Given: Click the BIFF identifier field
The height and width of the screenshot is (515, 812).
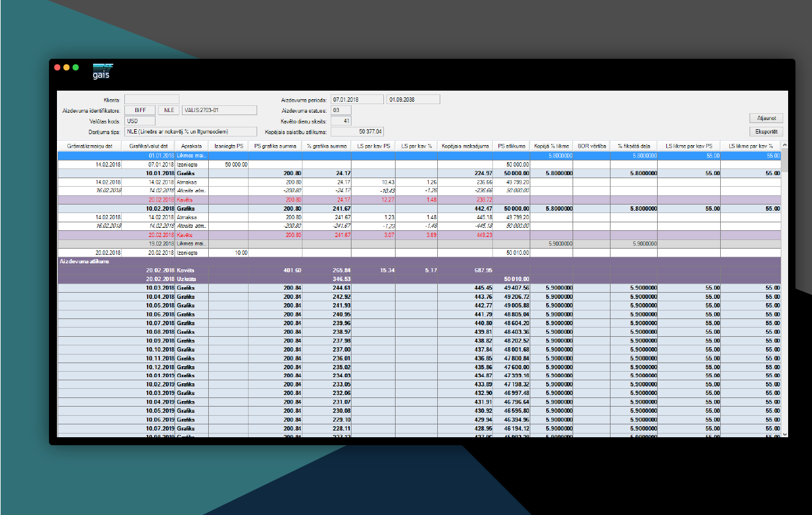Looking at the screenshot, I should tap(140, 110).
